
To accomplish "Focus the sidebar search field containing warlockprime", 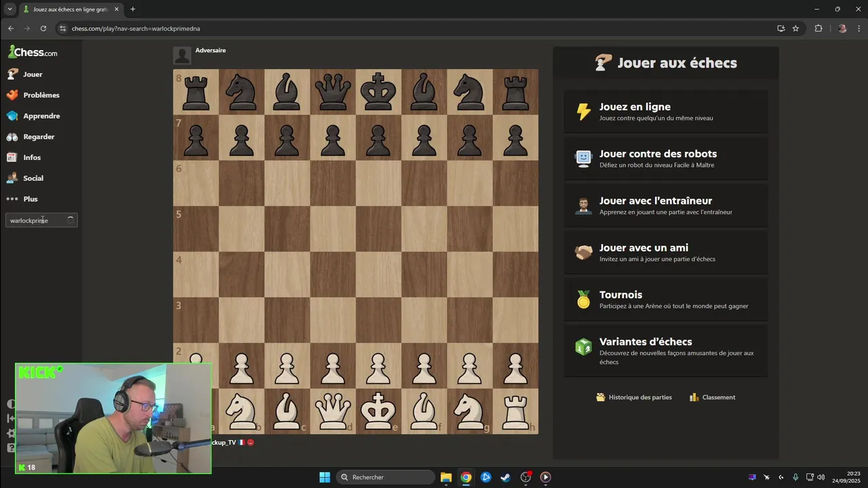I will [x=41, y=220].
